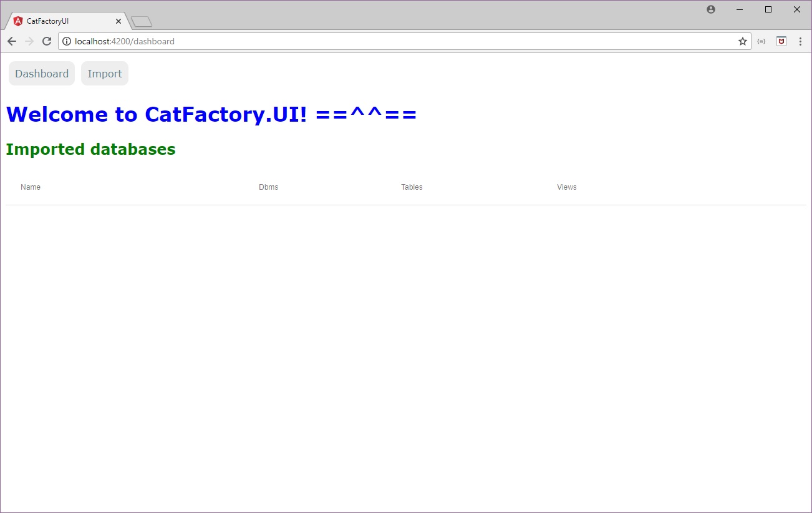
Task: View site information icon in address bar
Action: pos(67,41)
